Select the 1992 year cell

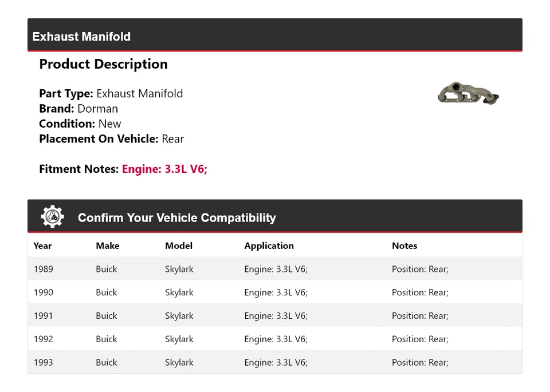point(44,339)
